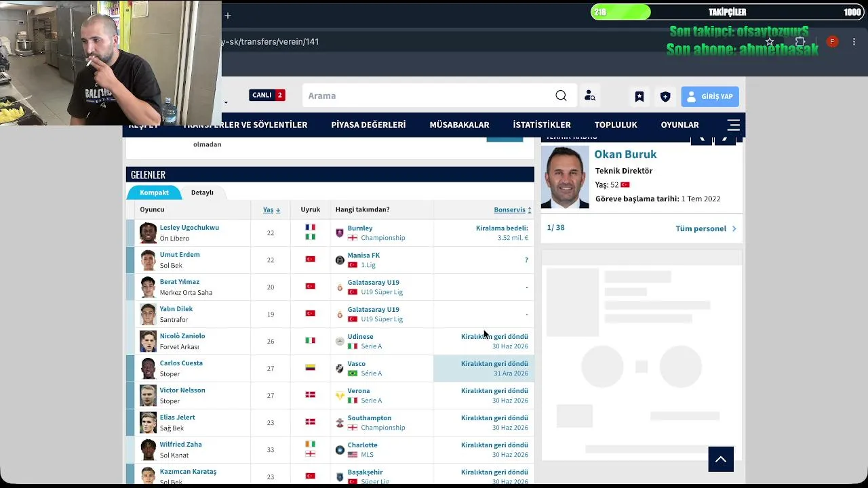Expand Tüm personel staff list

[706, 228]
